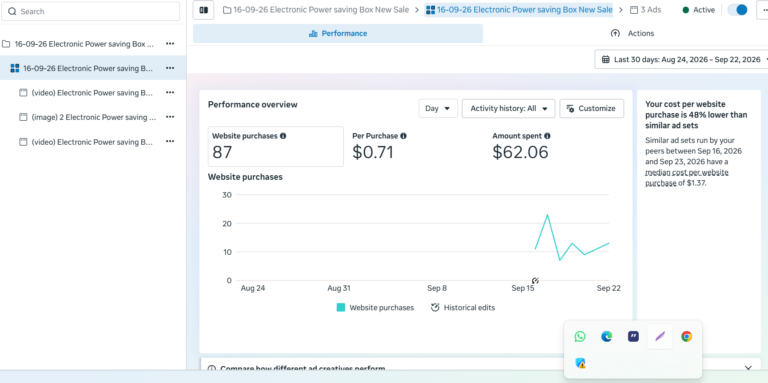Click the purple feather tray icon
The height and width of the screenshot is (383, 768).
point(660,336)
